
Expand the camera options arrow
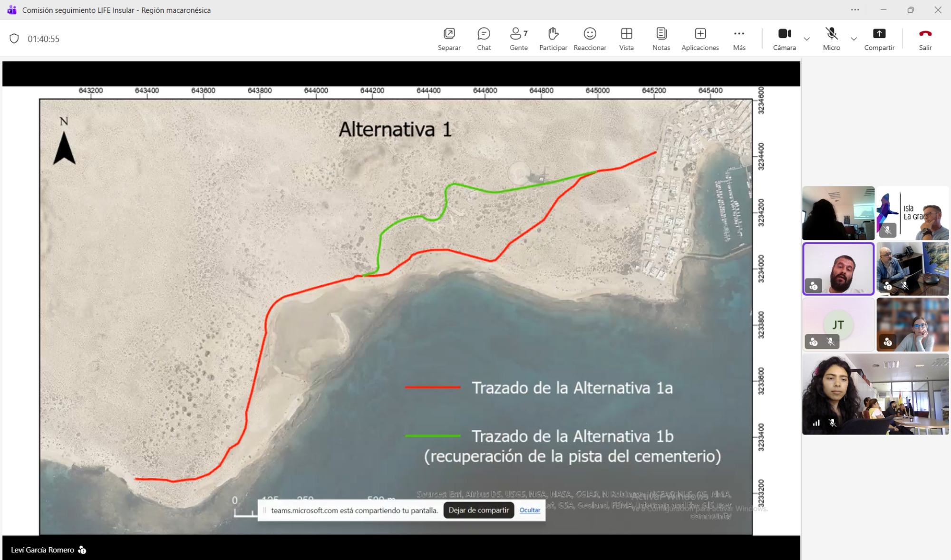[806, 39]
